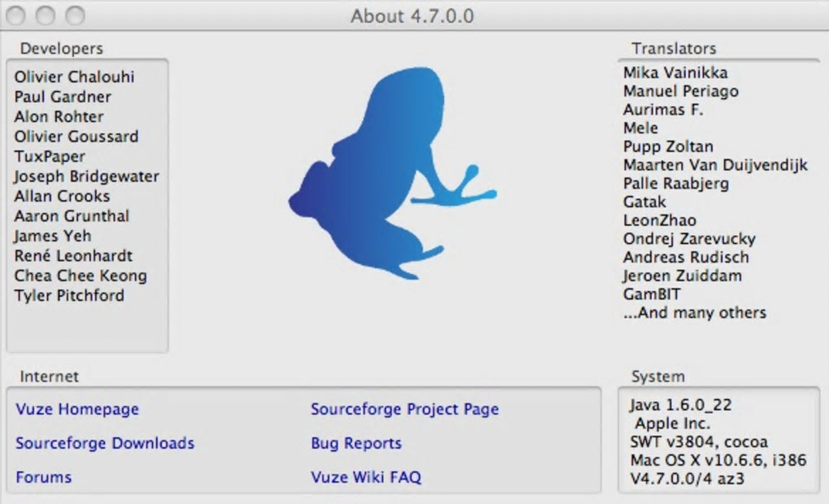The width and height of the screenshot is (829, 504).
Task: Open the Sourceforge Downloads link
Action: [105, 443]
